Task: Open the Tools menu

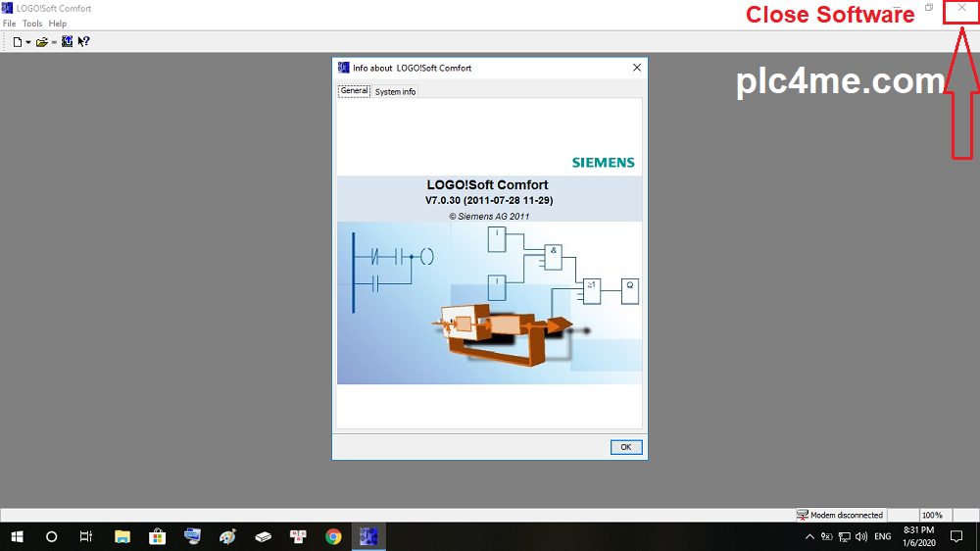Action: pos(32,24)
